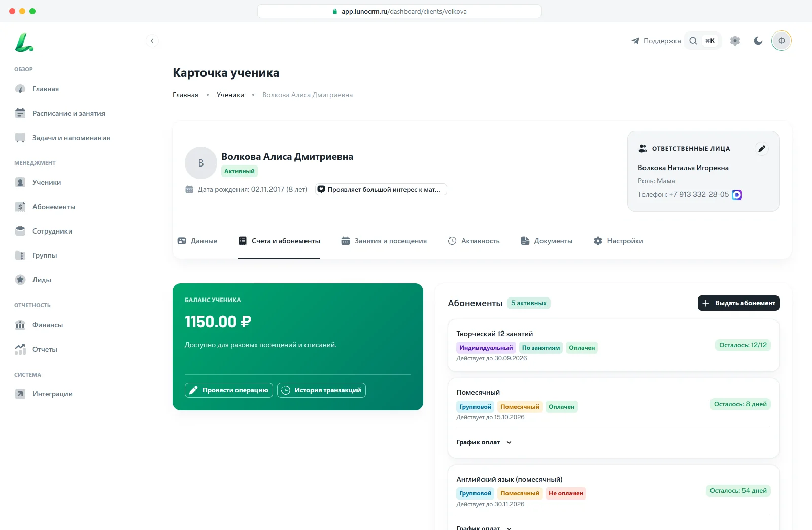The width and height of the screenshot is (812, 530).
Task: Collapse the sidebar with the chevron
Action: tap(152, 41)
